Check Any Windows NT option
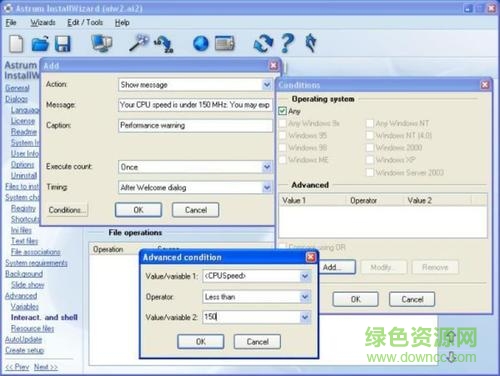This screenshot has height=376, width=500. [370, 123]
